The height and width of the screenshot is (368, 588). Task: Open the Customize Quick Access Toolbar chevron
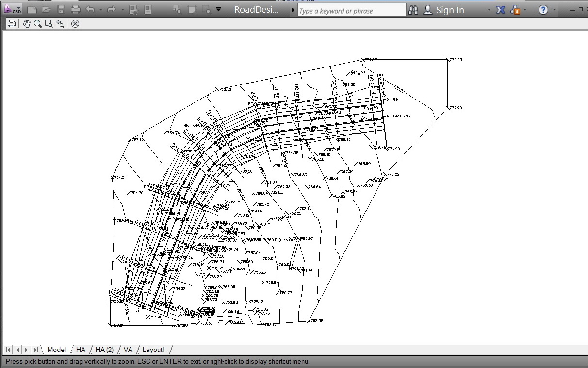(x=218, y=9)
